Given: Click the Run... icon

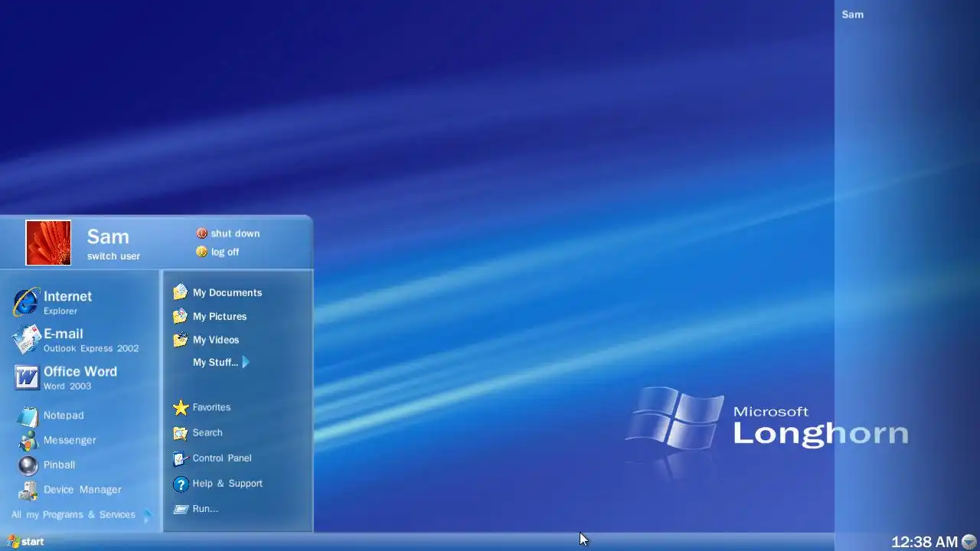Looking at the screenshot, I should pos(181,509).
